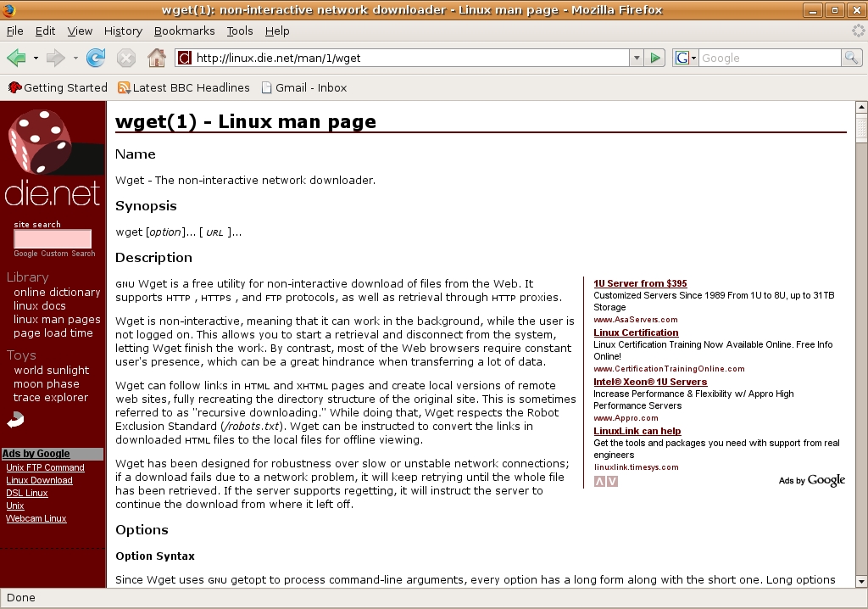This screenshot has height=609, width=868.
Task: Click the Google search input field
Action: 770,58
